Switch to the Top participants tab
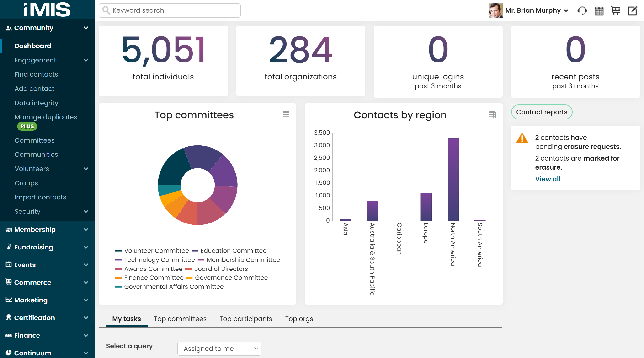The height and width of the screenshot is (358, 644). (246, 319)
